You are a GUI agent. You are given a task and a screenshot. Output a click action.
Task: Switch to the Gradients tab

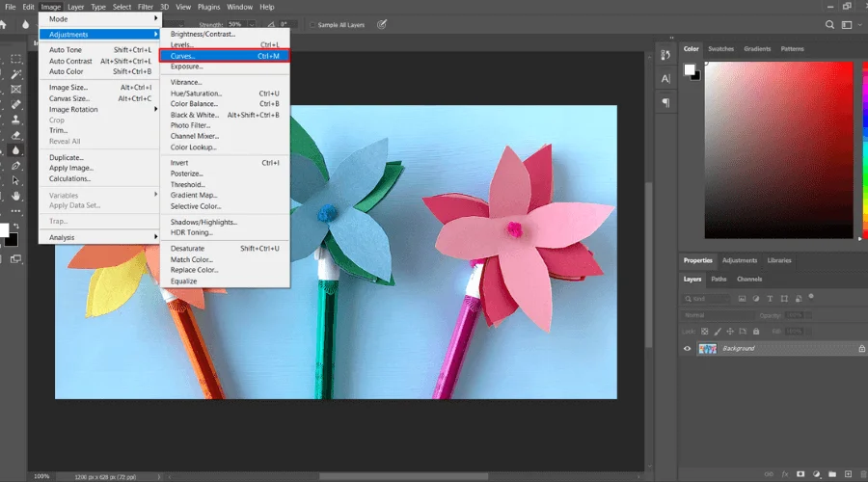pyautogui.click(x=757, y=49)
